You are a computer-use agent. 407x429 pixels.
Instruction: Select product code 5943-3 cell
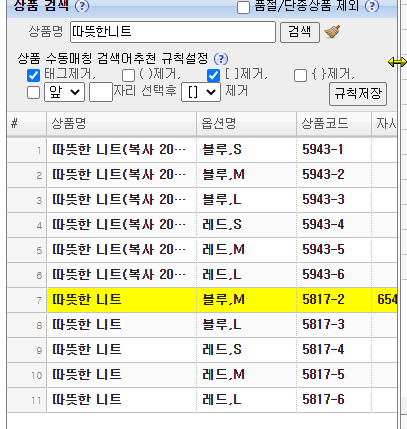(334, 200)
